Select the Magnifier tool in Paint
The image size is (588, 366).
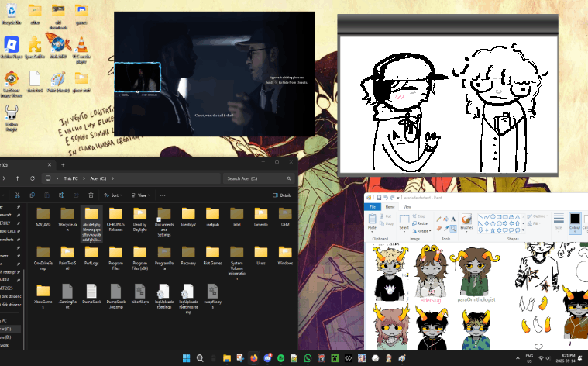click(453, 228)
